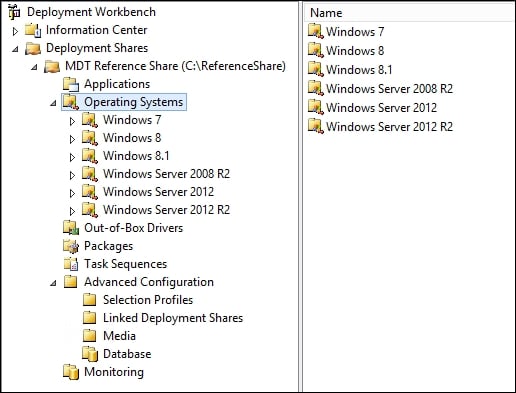Click Windows Server 2012 icon in list pane
This screenshot has width=516, height=393.
[x=316, y=107]
